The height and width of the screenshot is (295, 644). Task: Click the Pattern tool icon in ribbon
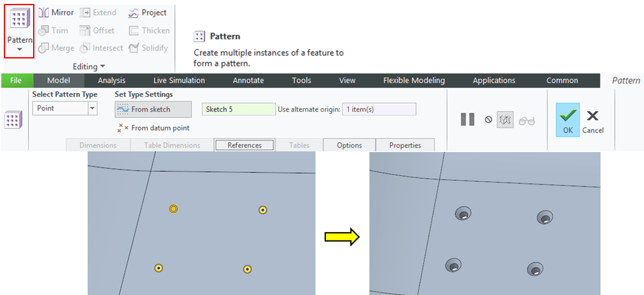click(19, 21)
